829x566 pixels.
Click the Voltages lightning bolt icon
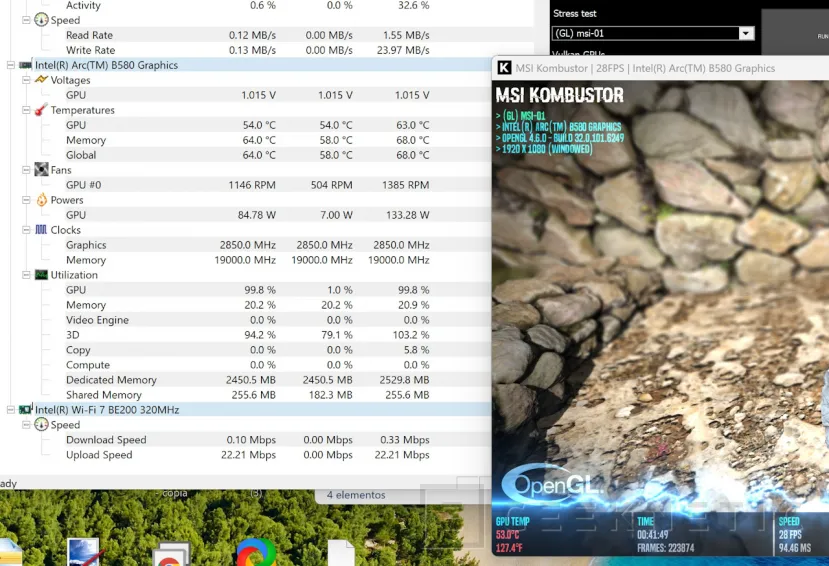coord(41,80)
